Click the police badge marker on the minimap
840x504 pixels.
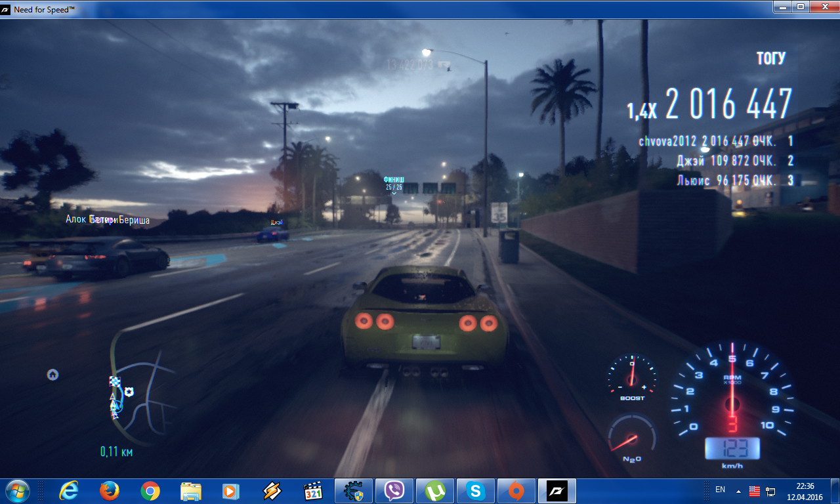(x=129, y=392)
